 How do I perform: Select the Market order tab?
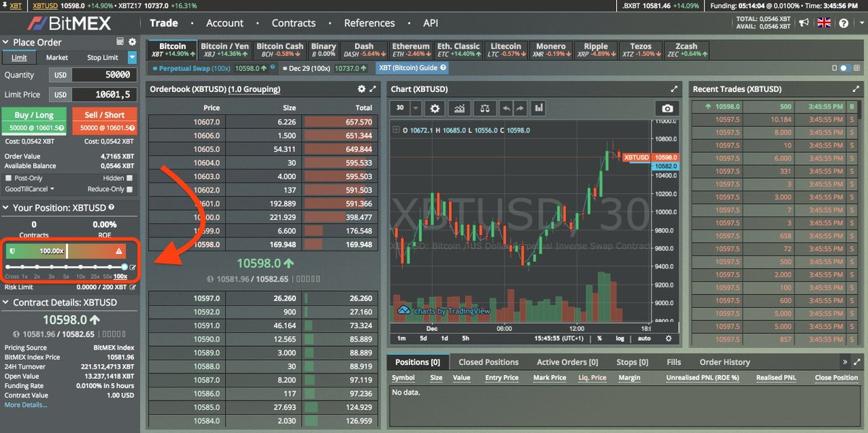pos(57,57)
